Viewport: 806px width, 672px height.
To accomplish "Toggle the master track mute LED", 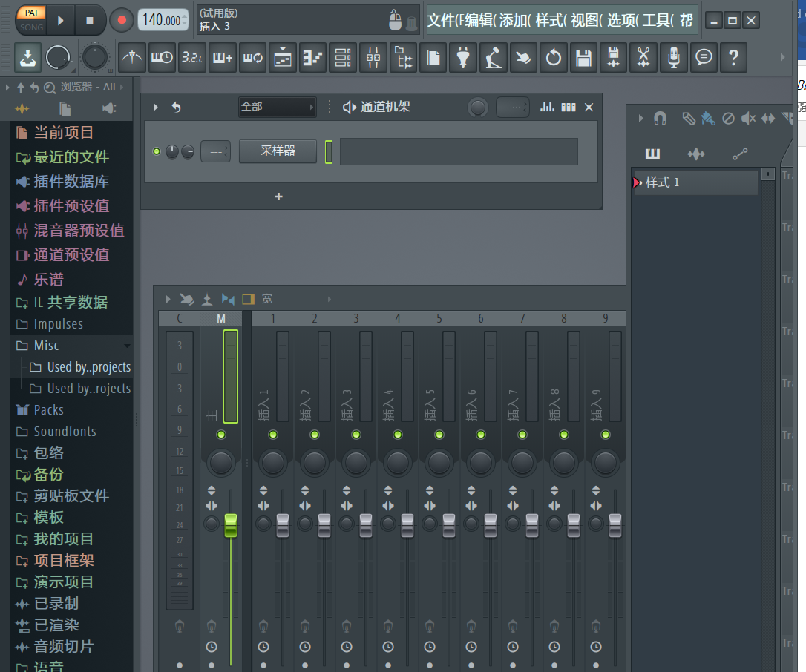I will pyautogui.click(x=221, y=435).
